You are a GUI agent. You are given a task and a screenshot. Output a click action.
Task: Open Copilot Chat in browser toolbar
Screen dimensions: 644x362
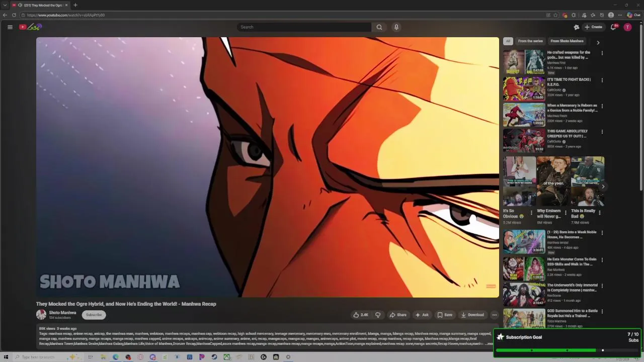[633, 15]
